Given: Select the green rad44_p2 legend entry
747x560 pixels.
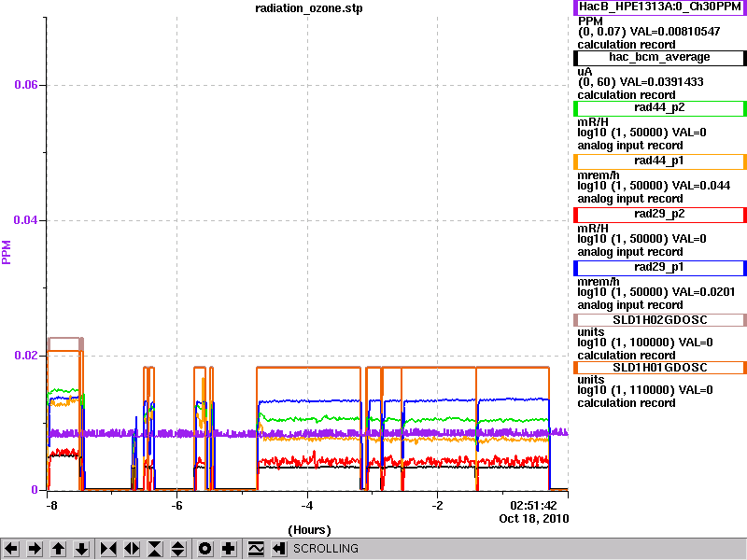Looking at the screenshot, I should pyautogui.click(x=660, y=108).
